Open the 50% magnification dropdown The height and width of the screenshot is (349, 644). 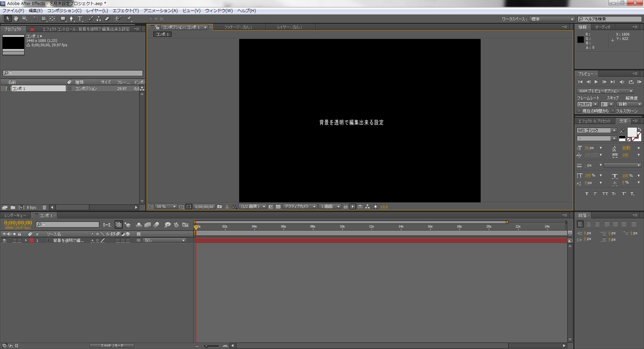(x=166, y=207)
